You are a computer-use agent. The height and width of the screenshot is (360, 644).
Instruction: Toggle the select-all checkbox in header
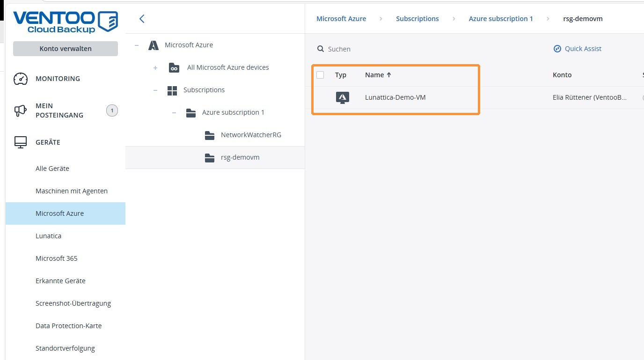(x=320, y=75)
